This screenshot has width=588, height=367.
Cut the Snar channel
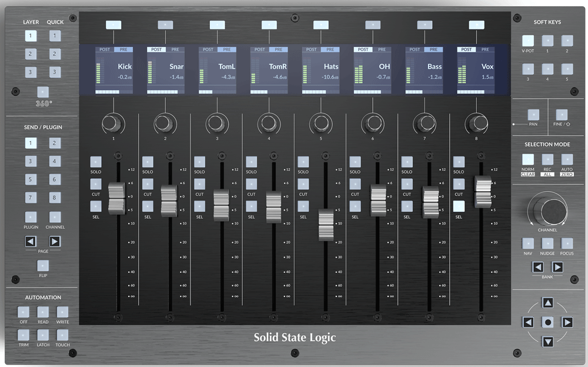(x=148, y=184)
